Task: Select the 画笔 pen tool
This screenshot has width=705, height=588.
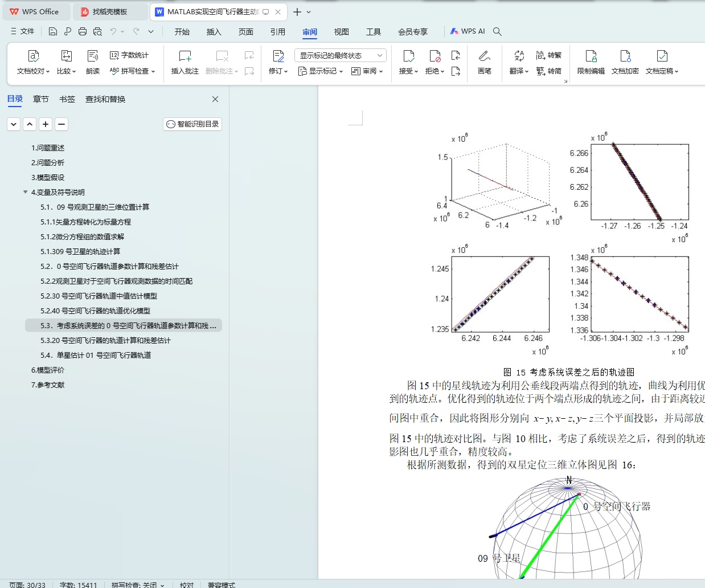Action: (485, 62)
